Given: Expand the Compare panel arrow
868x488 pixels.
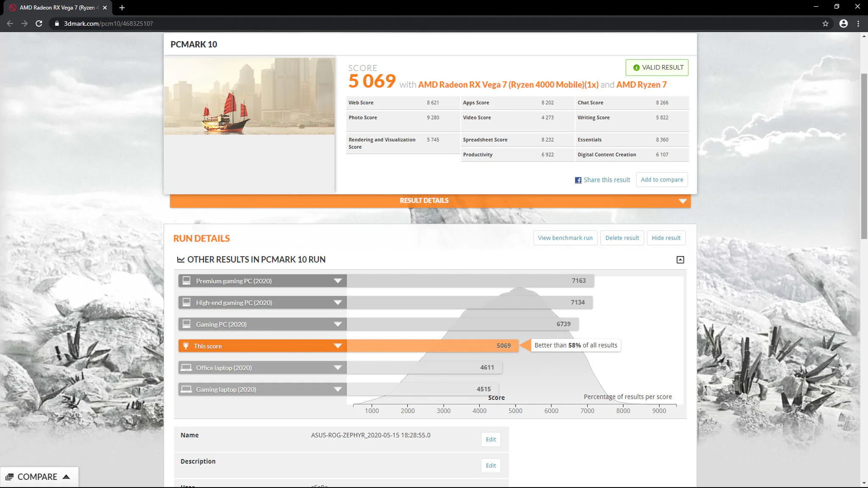Looking at the screenshot, I should (x=66, y=477).
